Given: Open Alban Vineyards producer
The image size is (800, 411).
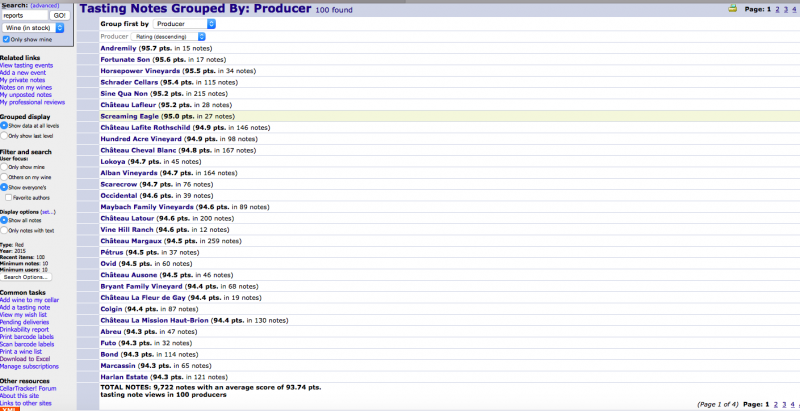Looking at the screenshot, I should click(x=129, y=173).
